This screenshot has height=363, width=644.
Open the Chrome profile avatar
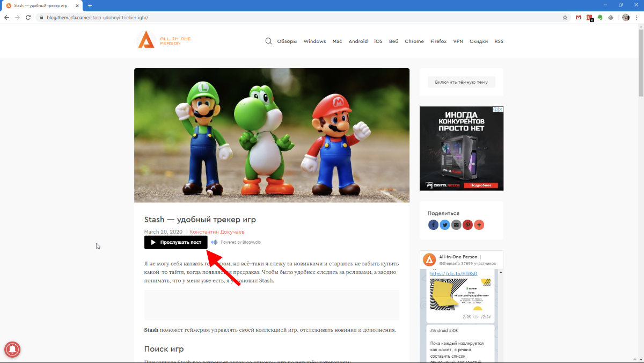[x=626, y=17]
